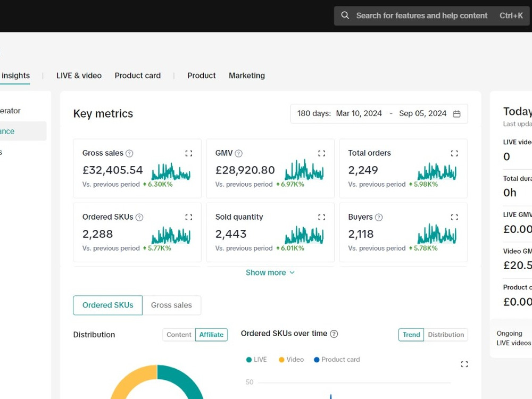Click the search features input field
The image size is (532, 399).
(431, 15)
